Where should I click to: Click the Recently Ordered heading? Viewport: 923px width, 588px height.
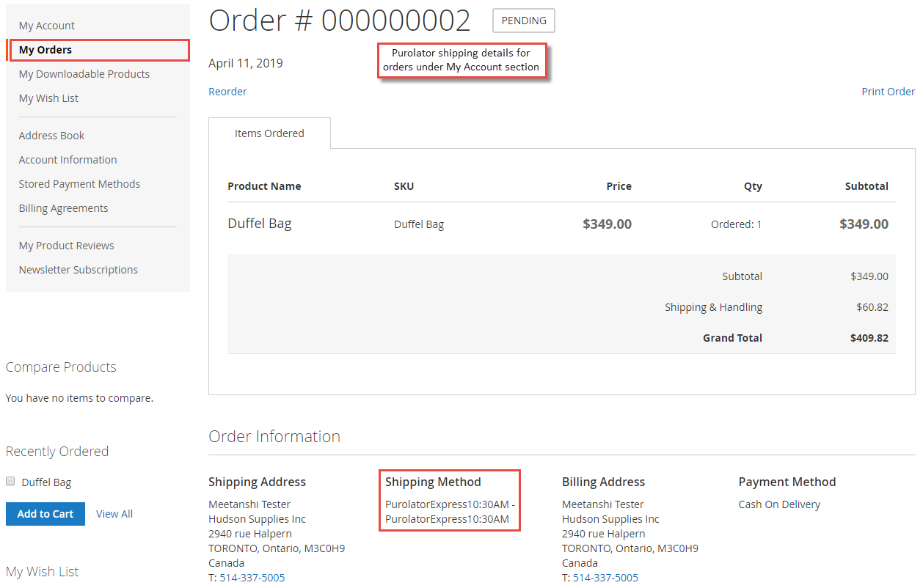point(57,452)
